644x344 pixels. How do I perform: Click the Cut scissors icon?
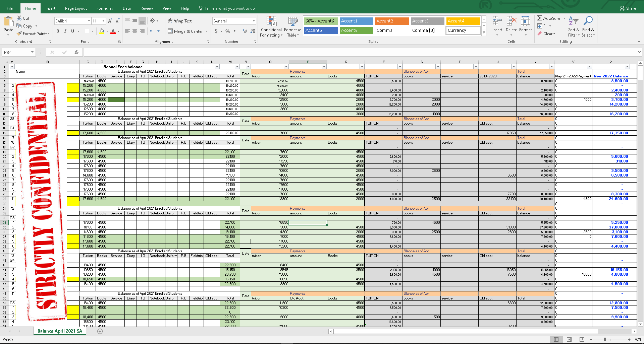pos(19,18)
